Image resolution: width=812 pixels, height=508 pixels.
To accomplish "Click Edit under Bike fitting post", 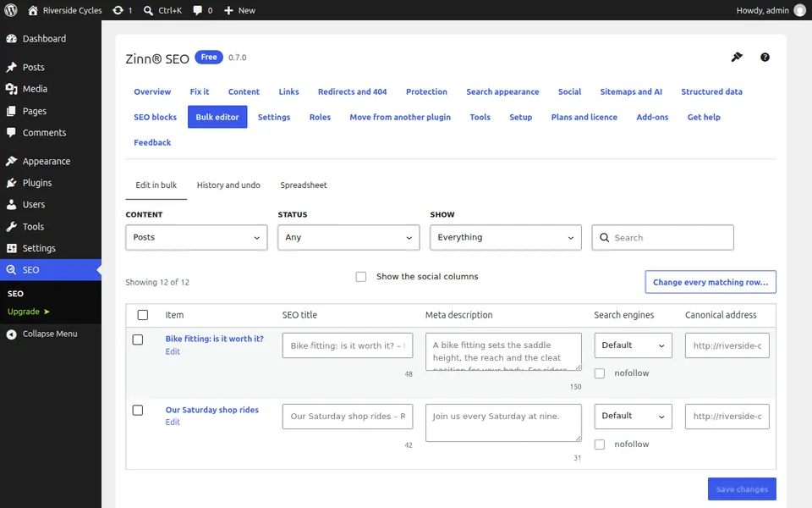I will (x=173, y=351).
